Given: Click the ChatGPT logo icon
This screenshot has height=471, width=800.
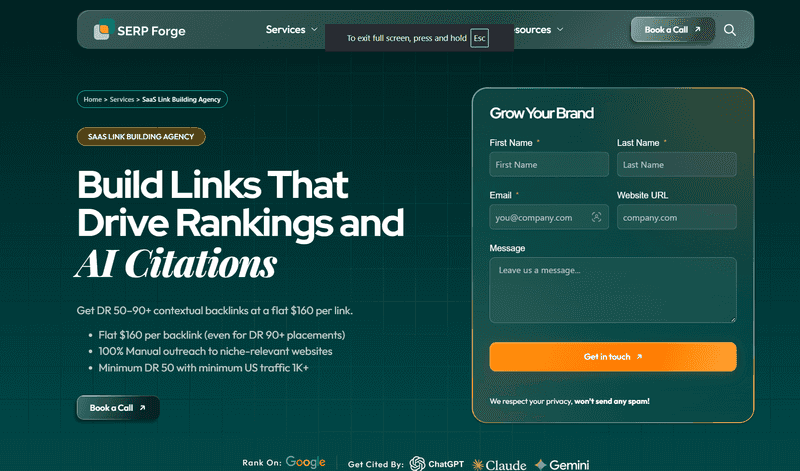Looking at the screenshot, I should coord(417,463).
